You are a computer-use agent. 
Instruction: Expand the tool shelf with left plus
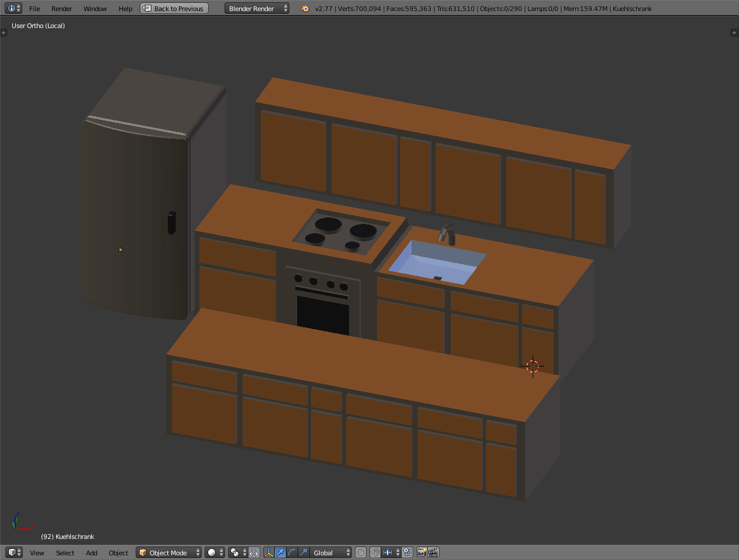click(x=4, y=33)
